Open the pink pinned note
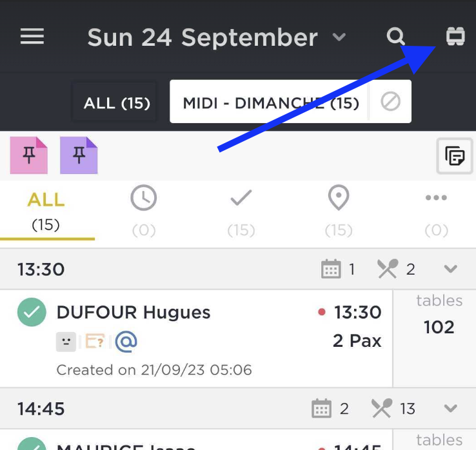This screenshot has height=450, width=476. [x=29, y=155]
